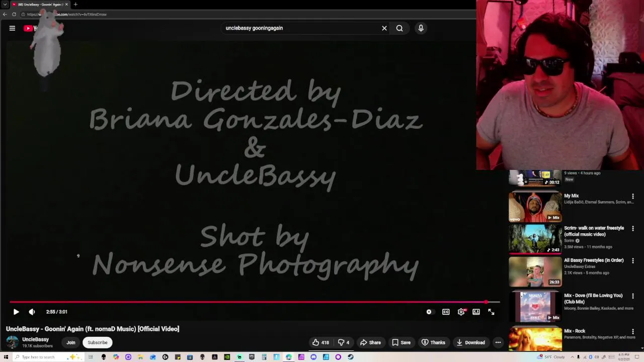Open Task View in the taskbar
Screen dimensions: 644x362
click(x=91, y=357)
